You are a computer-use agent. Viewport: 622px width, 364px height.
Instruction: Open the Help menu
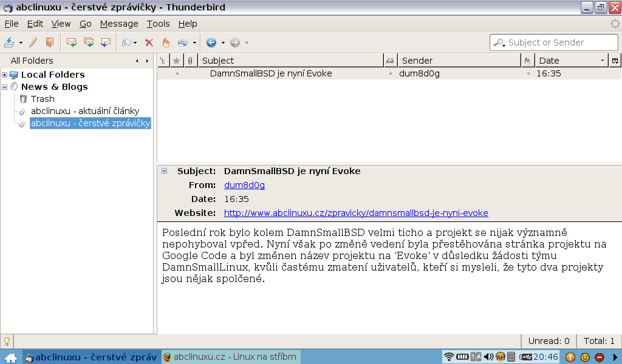pos(188,24)
